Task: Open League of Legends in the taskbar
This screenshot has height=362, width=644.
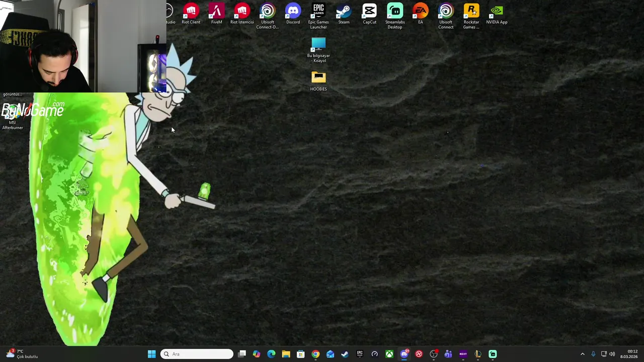Action: pyautogui.click(x=478, y=354)
